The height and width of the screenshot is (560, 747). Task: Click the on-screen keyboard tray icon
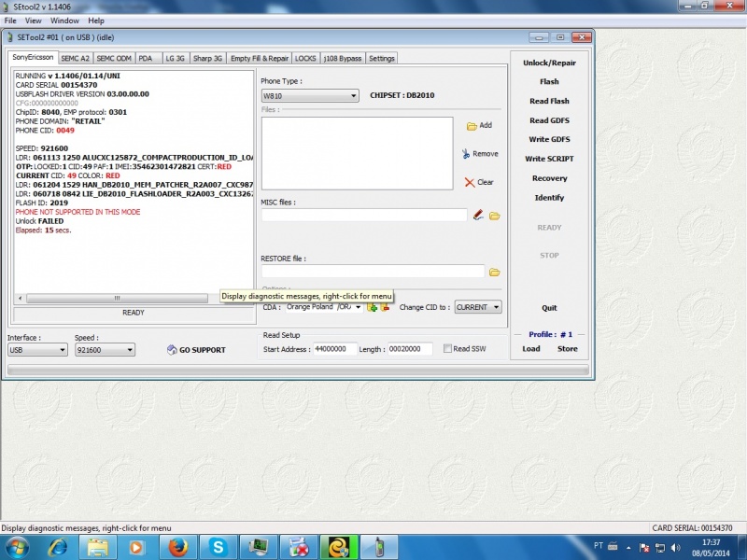613,546
